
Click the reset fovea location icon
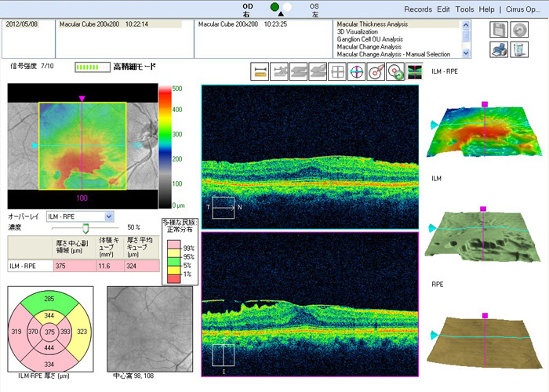395,71
